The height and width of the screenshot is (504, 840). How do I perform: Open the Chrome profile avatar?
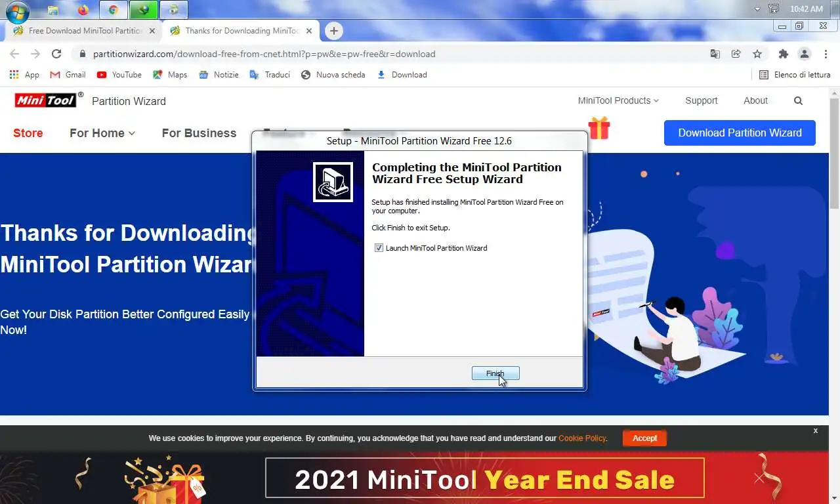(805, 54)
